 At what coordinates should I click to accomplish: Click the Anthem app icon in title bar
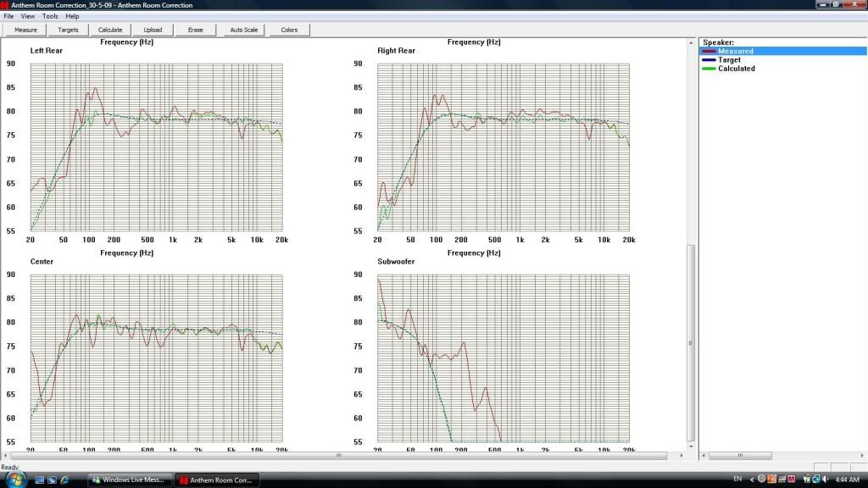click(x=5, y=5)
